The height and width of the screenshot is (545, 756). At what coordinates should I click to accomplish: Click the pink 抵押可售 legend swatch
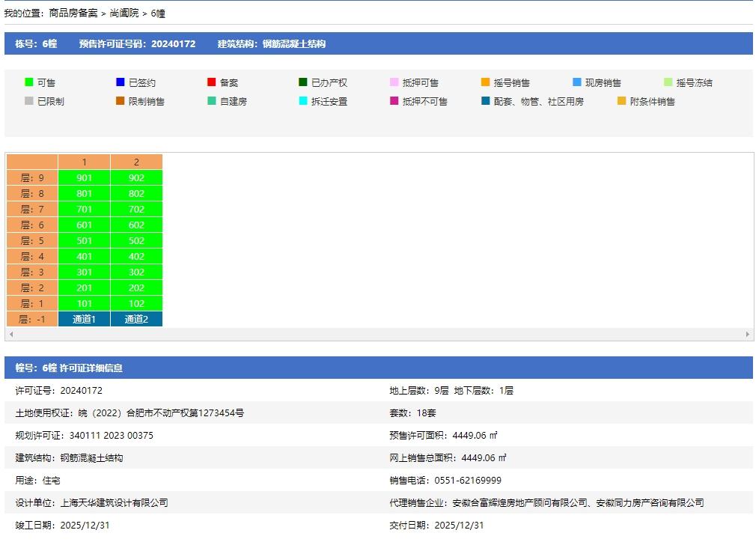click(394, 82)
